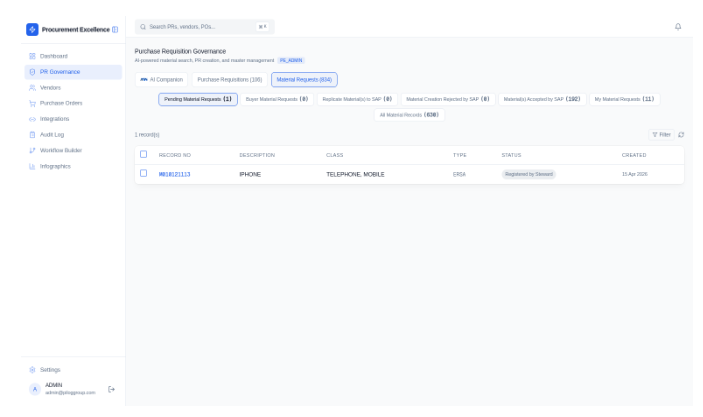Click the IPHONE description cell
The width and height of the screenshot is (703, 417).
coord(250,174)
